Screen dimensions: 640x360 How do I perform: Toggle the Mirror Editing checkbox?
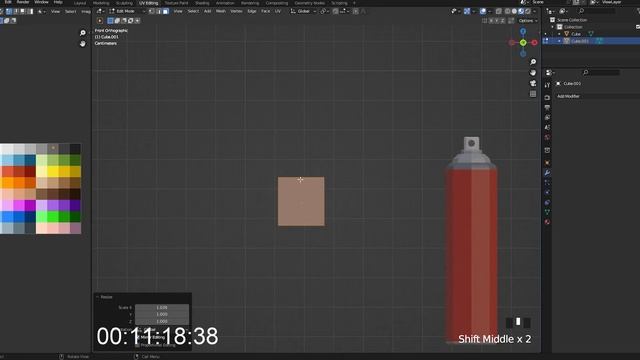(x=137, y=338)
